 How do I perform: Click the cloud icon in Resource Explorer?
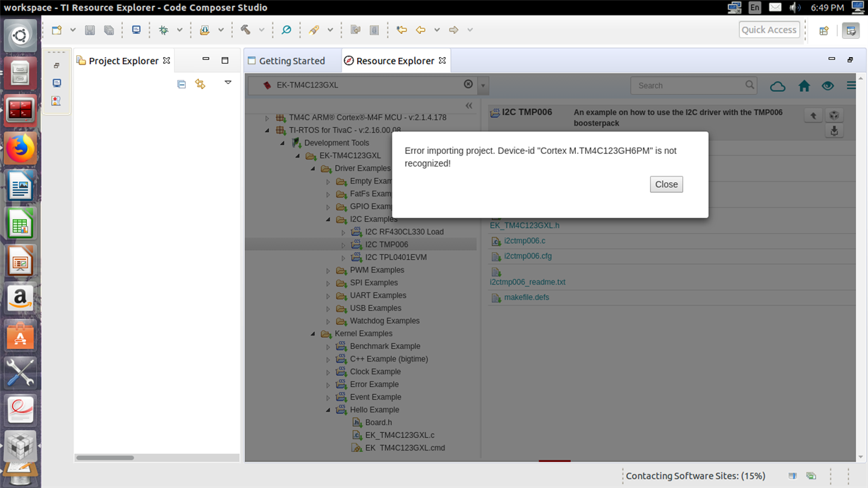point(778,86)
